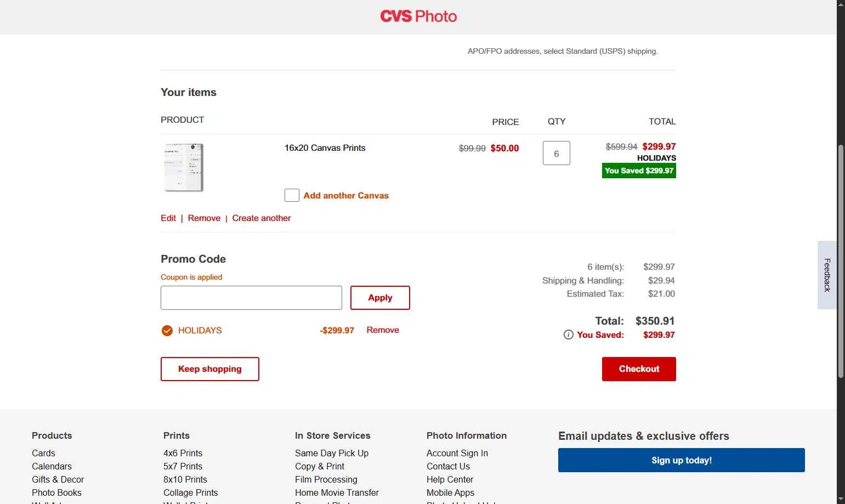Open 8x10 Prints link
The height and width of the screenshot is (504, 845).
coord(185,480)
